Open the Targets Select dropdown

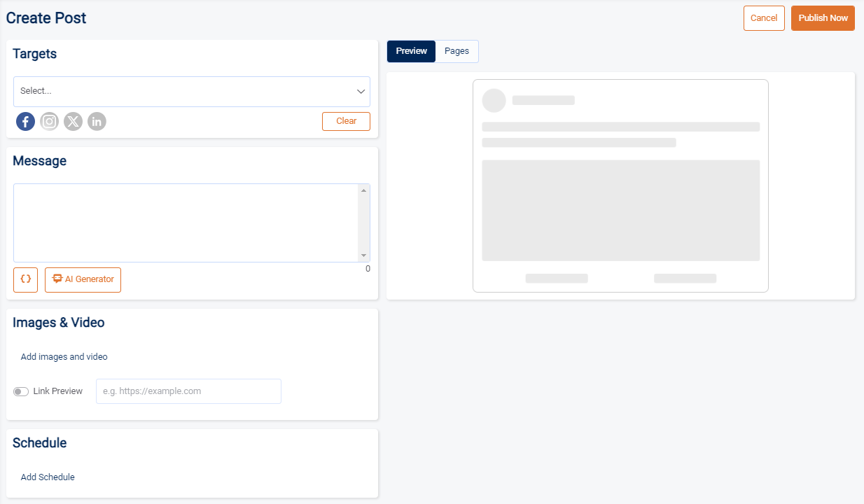[x=192, y=92]
